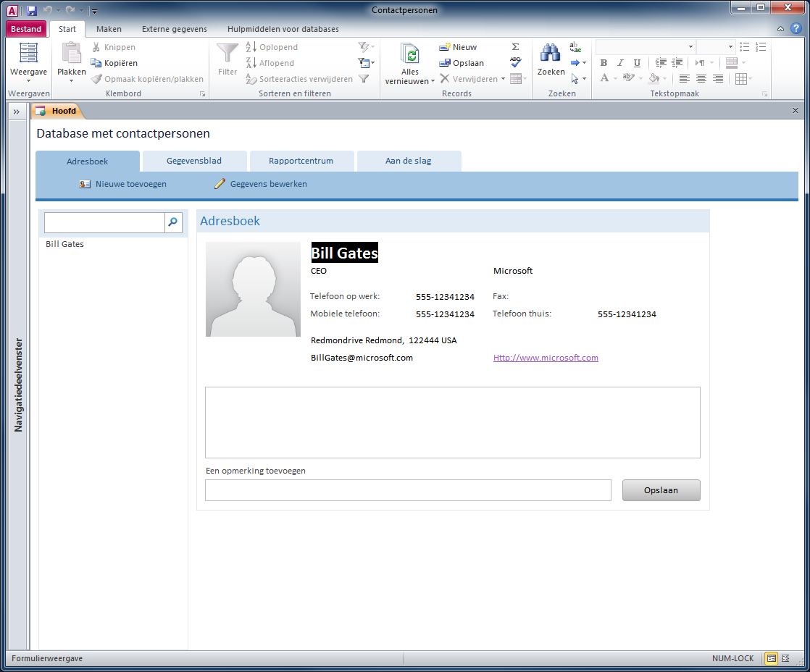The width and height of the screenshot is (810, 672).
Task: Align text to the left
Action: pyautogui.click(x=685, y=79)
